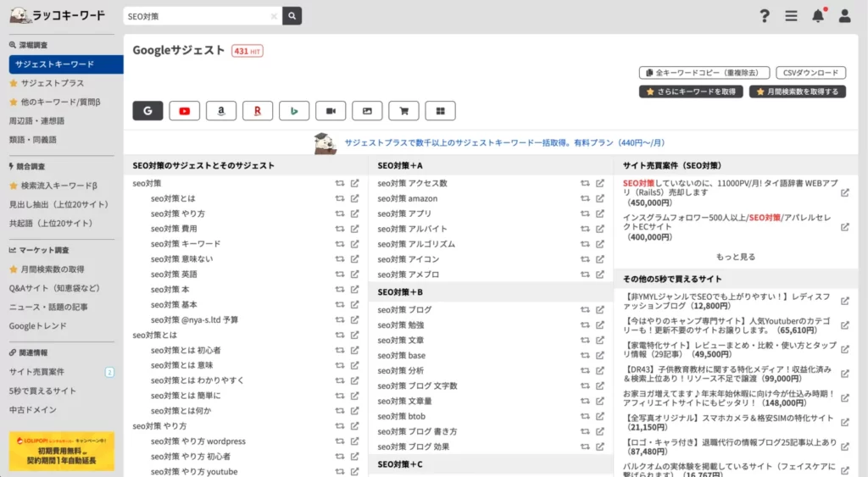Screen dimensions: 868x477
Task: Open external link for レディスファッションブログ listing
Action: (845, 301)
